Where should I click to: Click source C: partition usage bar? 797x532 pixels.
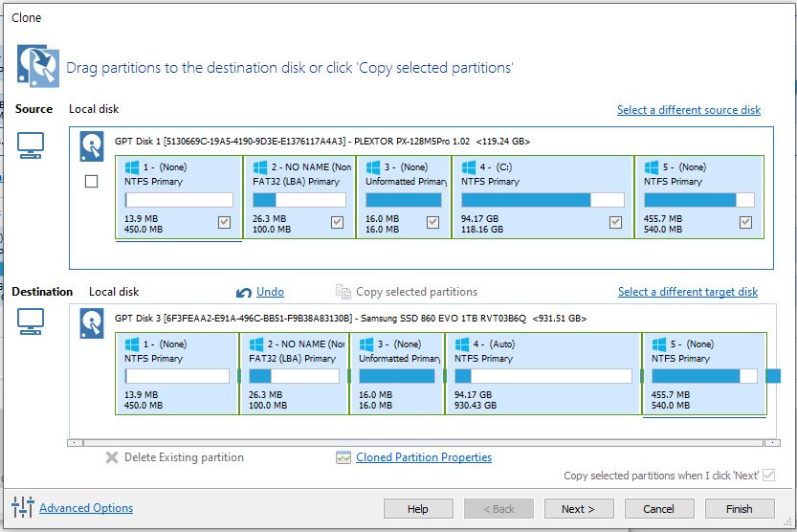[542, 200]
